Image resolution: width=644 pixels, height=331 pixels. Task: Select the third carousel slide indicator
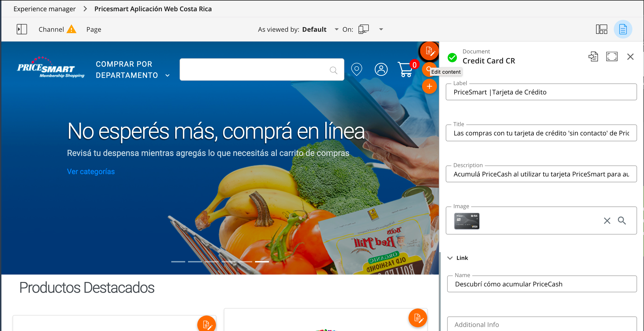pyautogui.click(x=212, y=262)
